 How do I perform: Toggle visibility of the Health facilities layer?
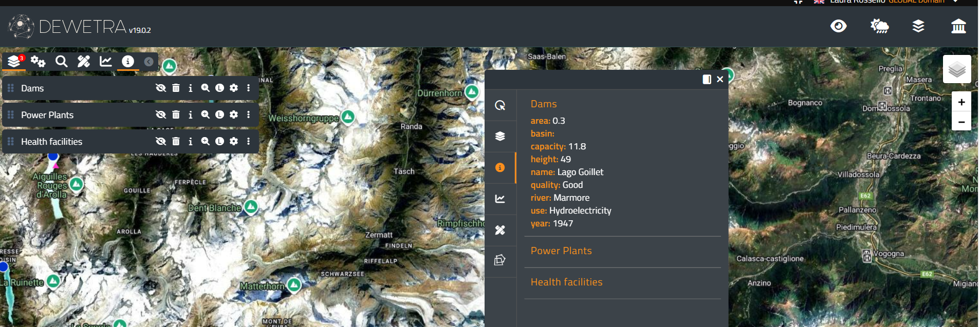(161, 142)
